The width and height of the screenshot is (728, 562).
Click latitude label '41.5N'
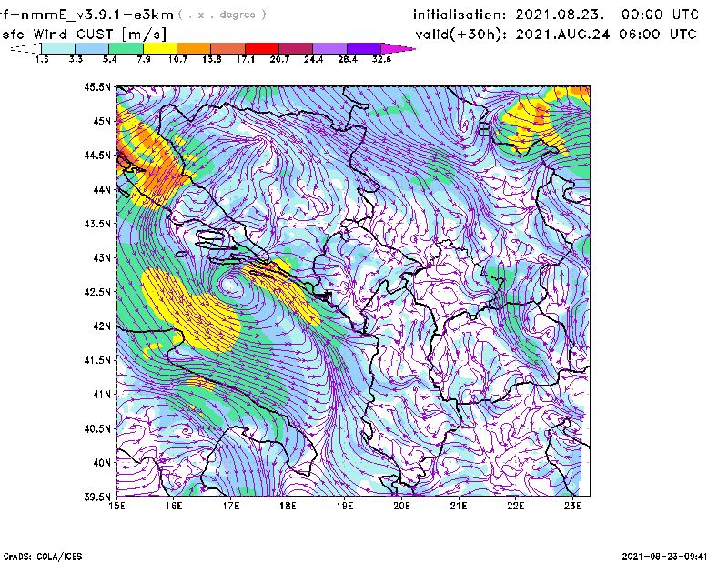coord(97,360)
